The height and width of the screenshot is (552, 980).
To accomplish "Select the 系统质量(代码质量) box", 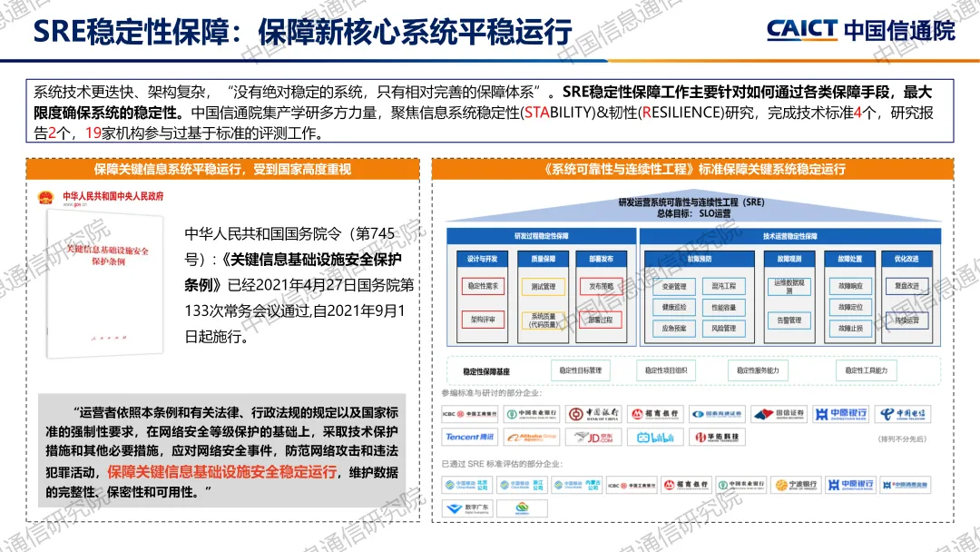I will (x=544, y=320).
